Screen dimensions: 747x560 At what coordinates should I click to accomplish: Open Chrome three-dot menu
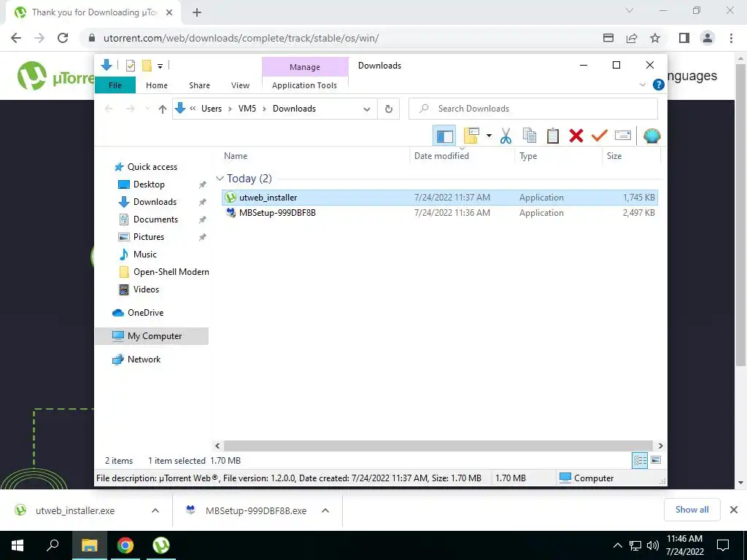pyautogui.click(x=731, y=38)
